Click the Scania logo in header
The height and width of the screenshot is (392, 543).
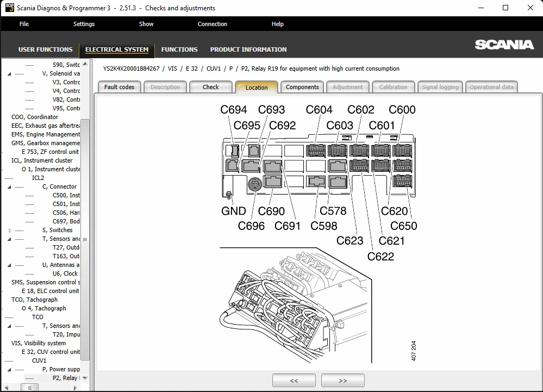(504, 45)
